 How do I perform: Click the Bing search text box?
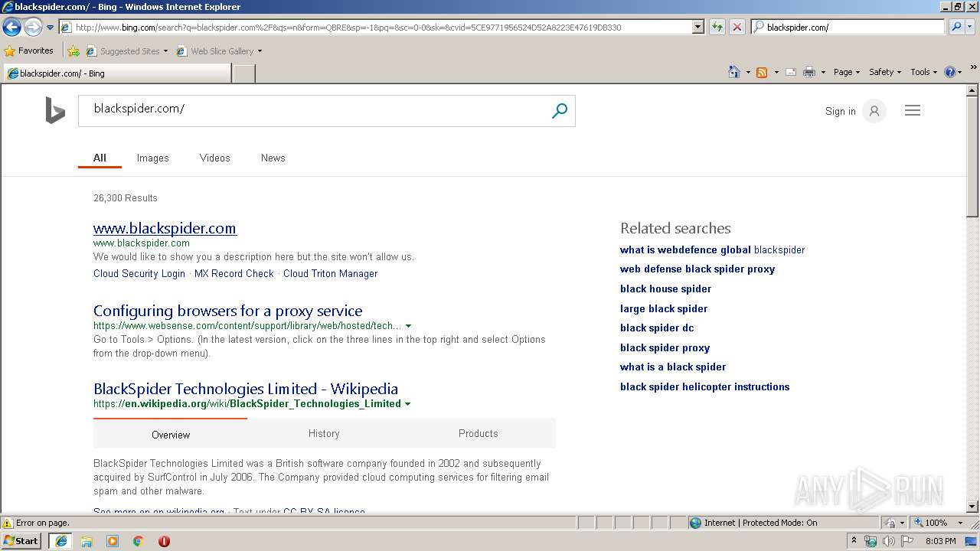tap(314, 111)
